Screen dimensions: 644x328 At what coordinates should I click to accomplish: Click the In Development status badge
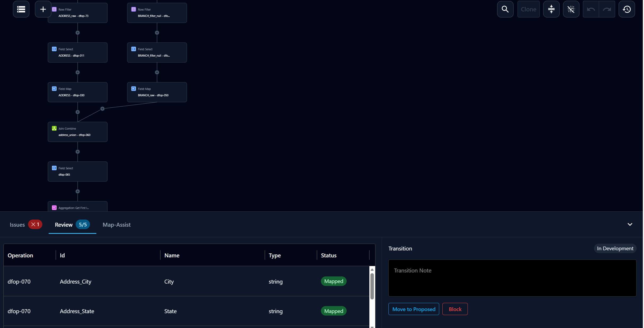[615, 248]
